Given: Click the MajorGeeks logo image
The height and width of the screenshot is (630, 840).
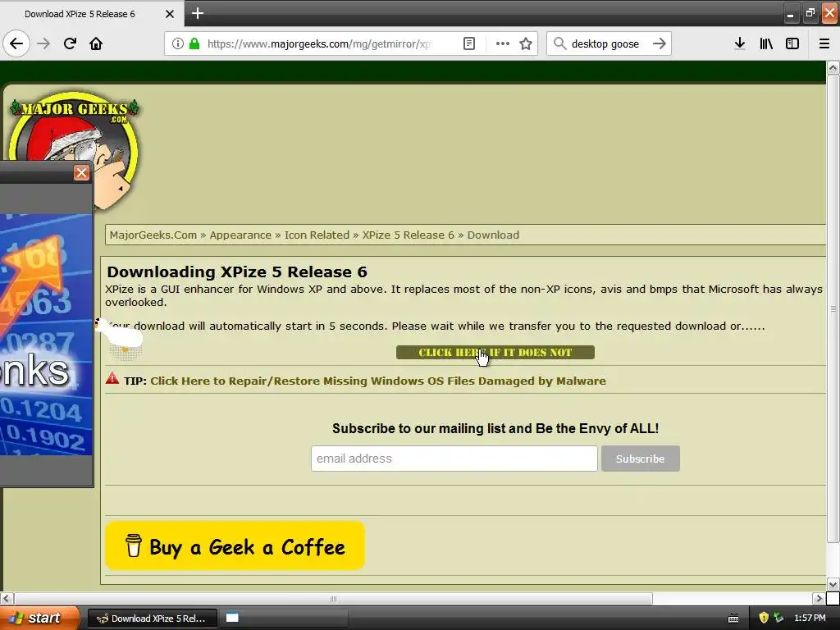Looking at the screenshot, I should (x=75, y=150).
